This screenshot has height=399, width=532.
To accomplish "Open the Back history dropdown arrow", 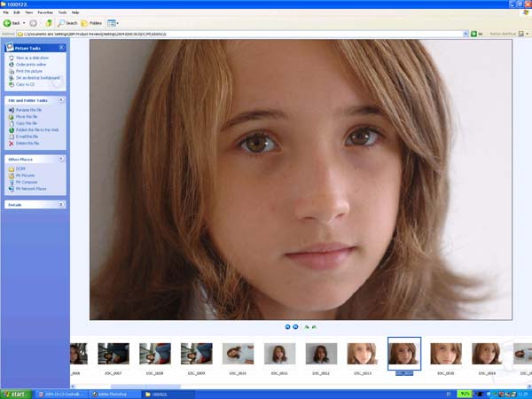I will [24, 23].
